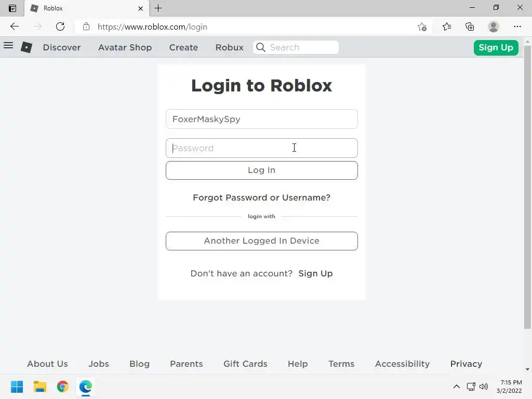
Task: Open the Favorites list icon
Action: [x=447, y=26]
